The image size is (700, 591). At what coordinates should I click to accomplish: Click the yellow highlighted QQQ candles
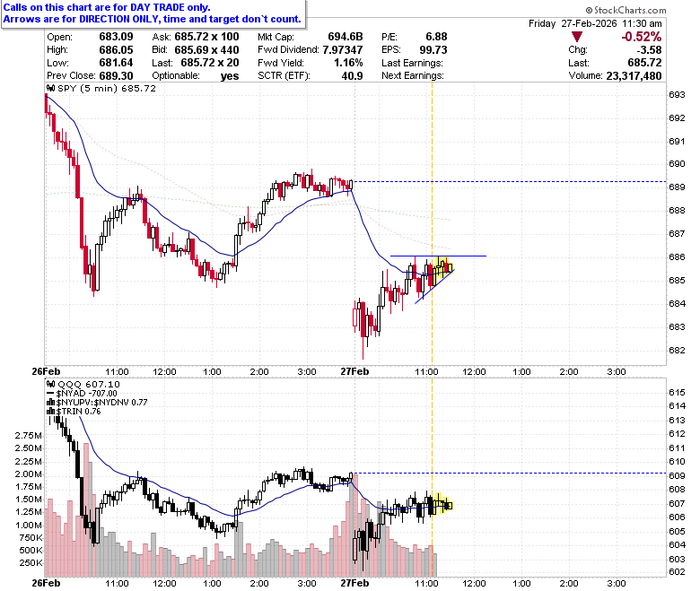coord(442,504)
